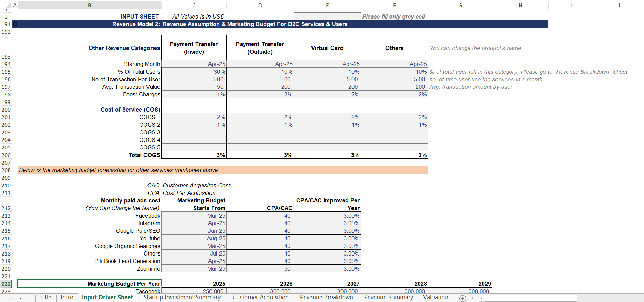Click the 'PitcBook Lead Generation' label
The width and height of the screenshot is (644, 302).
coord(127,261)
